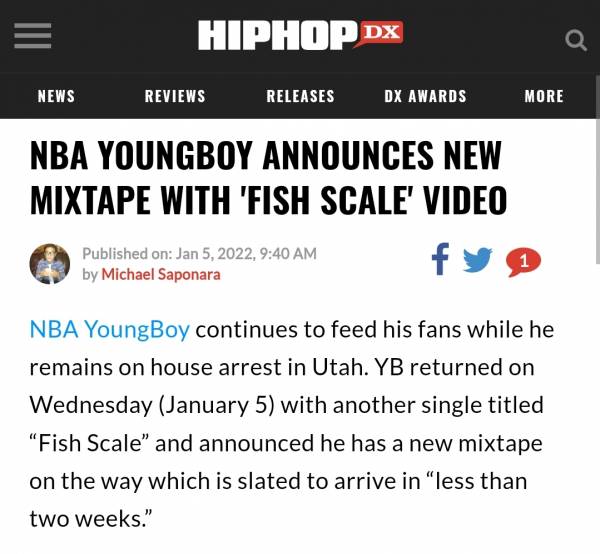Open comments via red speech bubble

[523, 262]
